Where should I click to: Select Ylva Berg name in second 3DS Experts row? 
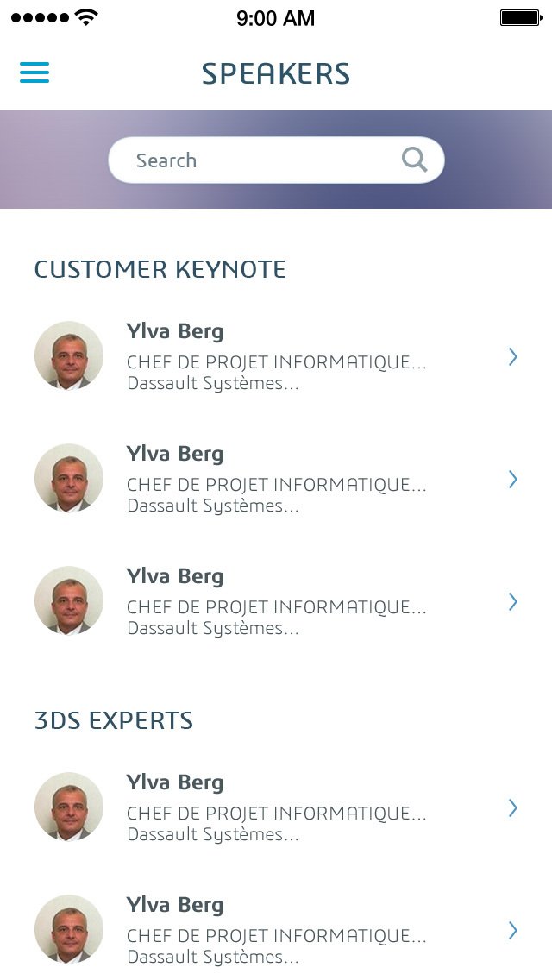coord(175,905)
